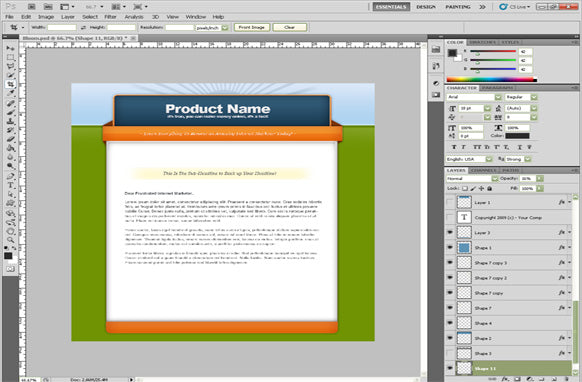Select the Rectangular Marquee tool
This screenshot has width=582, height=382.
click(x=10, y=57)
